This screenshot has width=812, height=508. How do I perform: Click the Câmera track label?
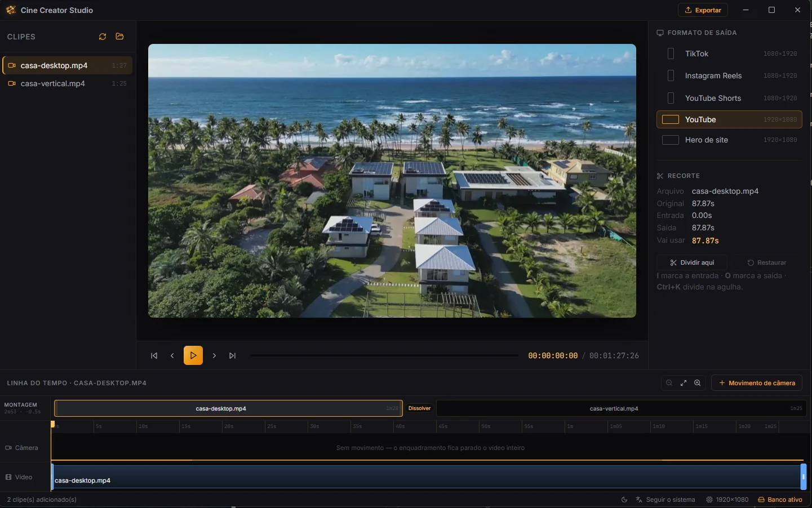(x=22, y=448)
